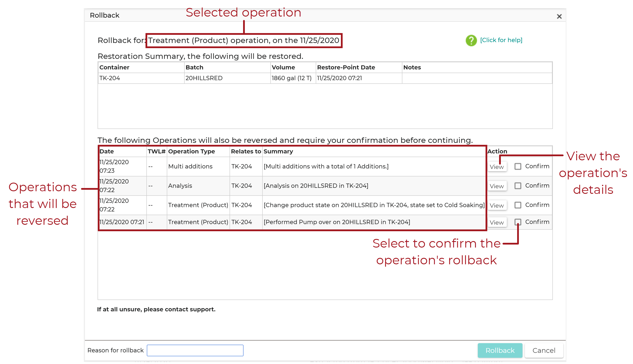This screenshot has height=364, width=633.
Task: Click the Reason for rollback input field
Action: [195, 350]
